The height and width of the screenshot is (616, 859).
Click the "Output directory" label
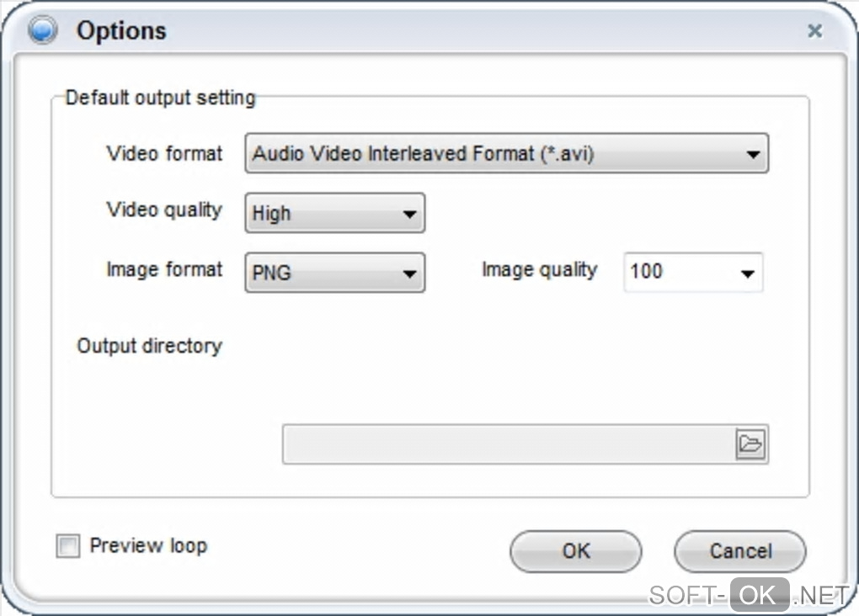pos(149,346)
